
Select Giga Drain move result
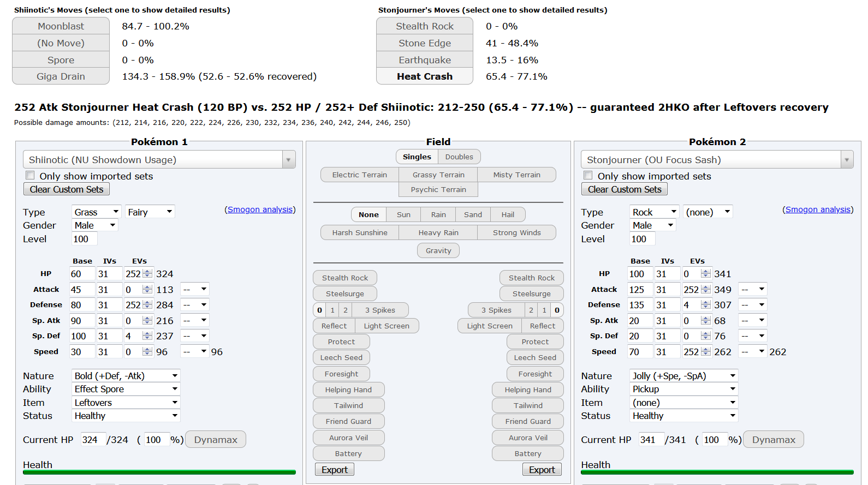[x=61, y=76]
